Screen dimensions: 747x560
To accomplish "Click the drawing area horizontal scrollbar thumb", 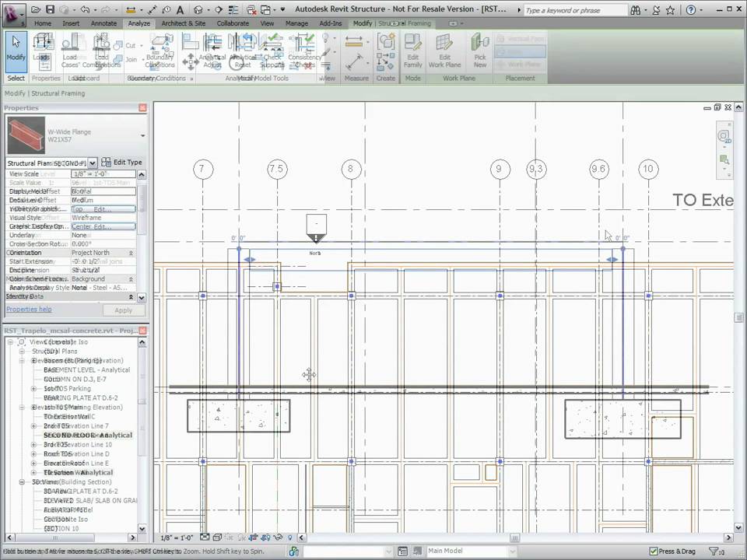I will tap(514, 537).
